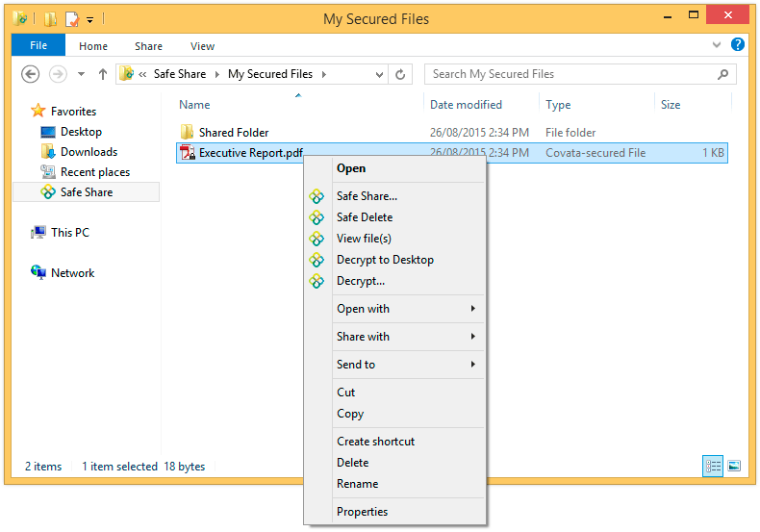Image resolution: width=760 pixels, height=532 pixels.
Task: Click the Network icon in navigation pane
Action: coord(38,272)
